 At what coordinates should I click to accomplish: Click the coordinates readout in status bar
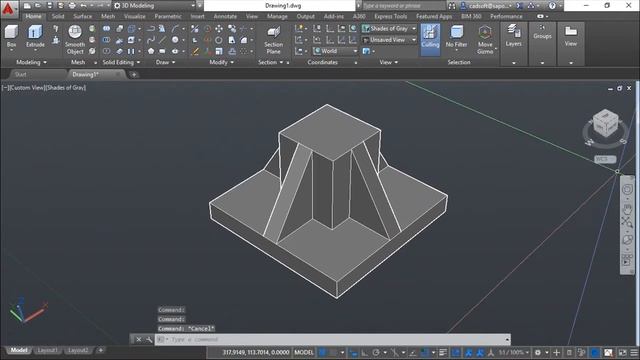[256, 352]
